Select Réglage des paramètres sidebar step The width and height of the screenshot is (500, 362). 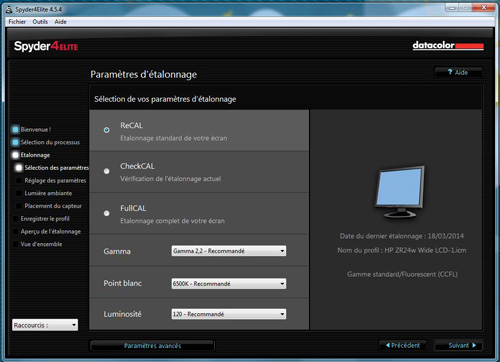click(x=55, y=180)
